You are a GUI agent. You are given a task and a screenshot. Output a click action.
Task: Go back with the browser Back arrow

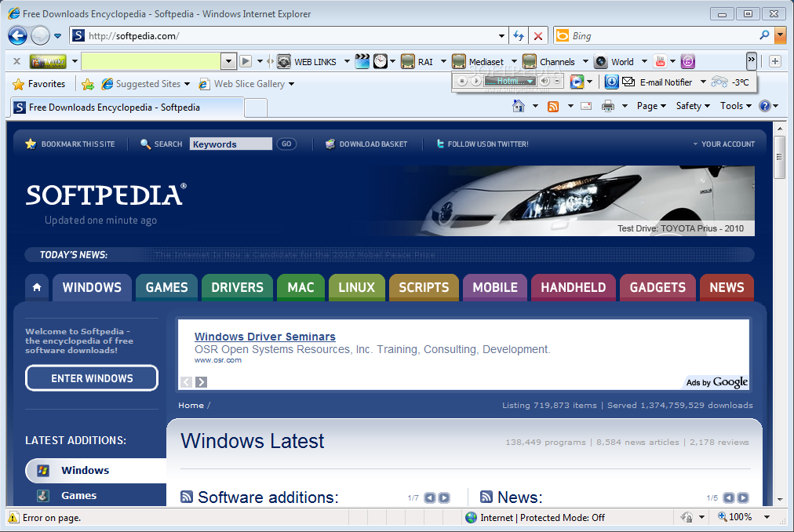tap(18, 35)
